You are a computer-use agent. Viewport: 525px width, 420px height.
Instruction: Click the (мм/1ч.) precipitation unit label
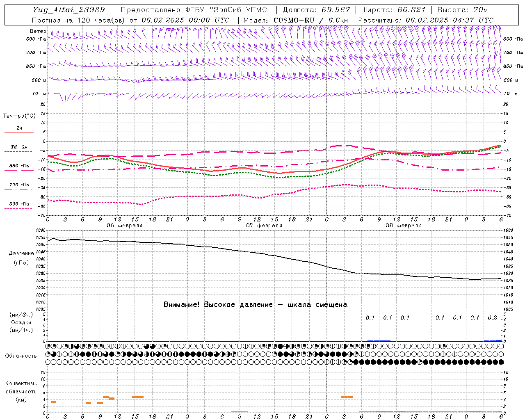click(x=21, y=330)
